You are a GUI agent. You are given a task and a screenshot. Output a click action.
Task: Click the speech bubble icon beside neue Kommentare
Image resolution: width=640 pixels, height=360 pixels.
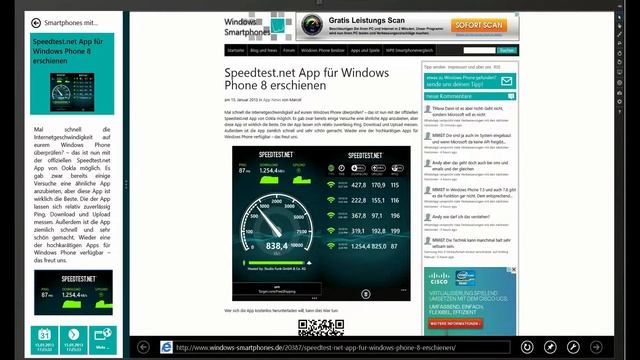[511, 96]
